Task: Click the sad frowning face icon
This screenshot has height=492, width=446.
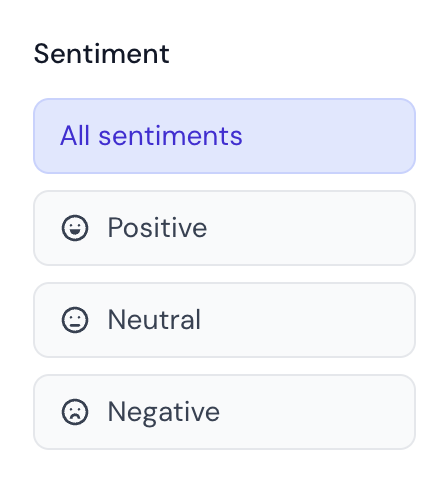Action: tap(75, 412)
